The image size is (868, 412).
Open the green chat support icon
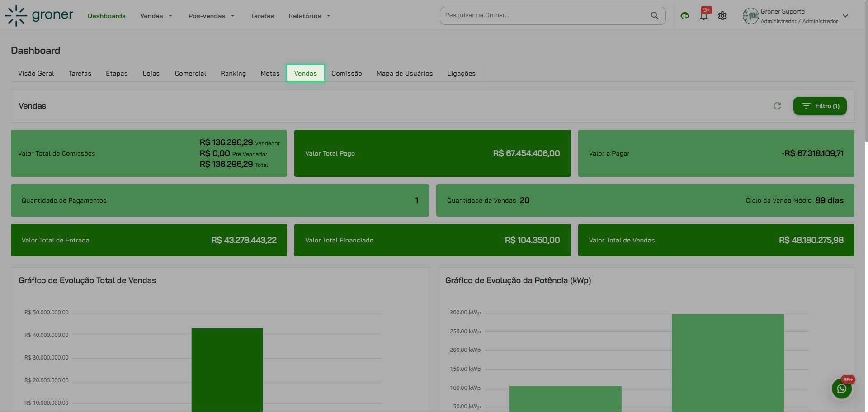click(x=685, y=16)
